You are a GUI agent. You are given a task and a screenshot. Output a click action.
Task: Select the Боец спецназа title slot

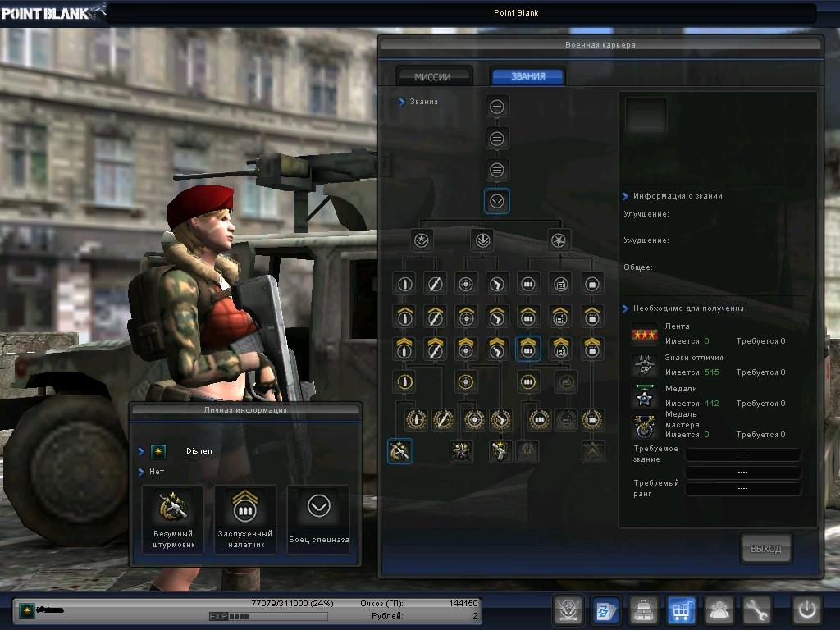click(x=318, y=518)
